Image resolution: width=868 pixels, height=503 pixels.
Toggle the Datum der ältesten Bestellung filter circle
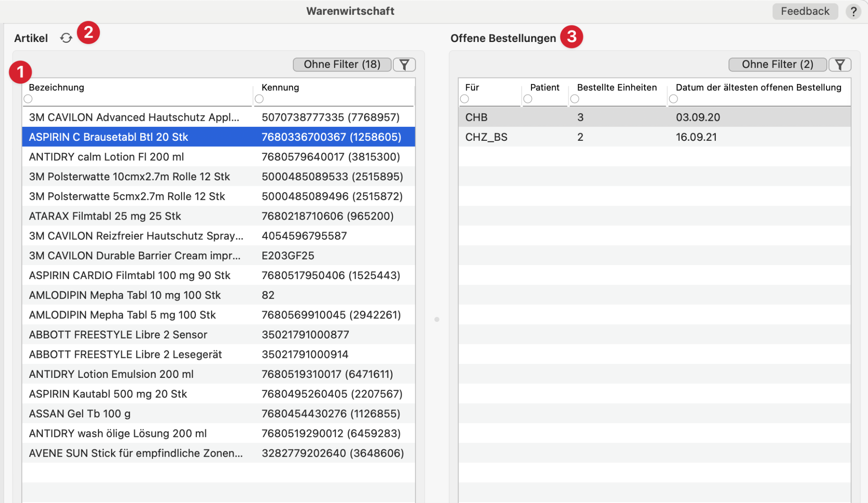pos(673,99)
